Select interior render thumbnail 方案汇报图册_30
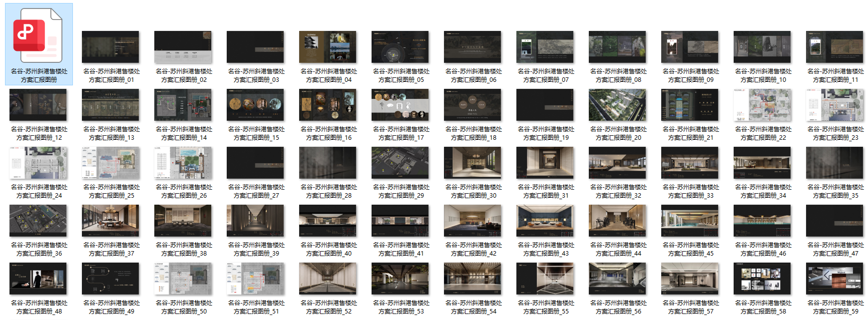 [x=472, y=163]
